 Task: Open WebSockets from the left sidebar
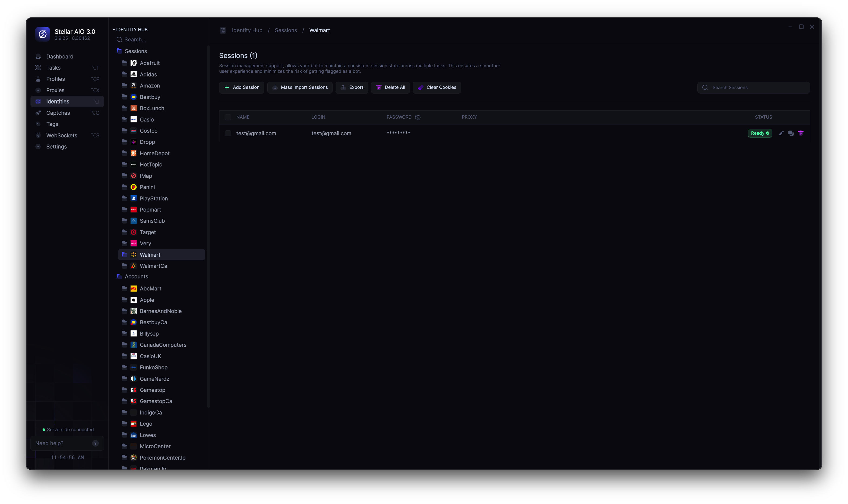[x=61, y=135]
